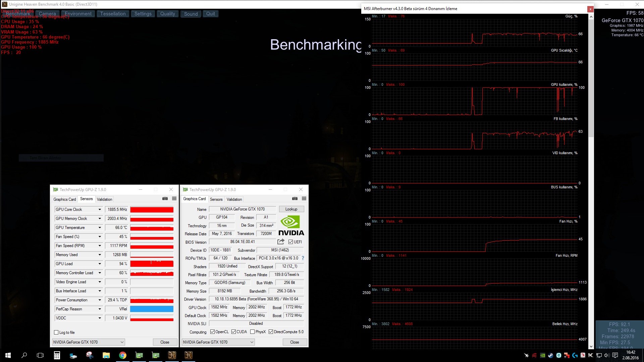Toggle the DirectCompute 5.0 checkbox
The image size is (644, 362).
271,332
